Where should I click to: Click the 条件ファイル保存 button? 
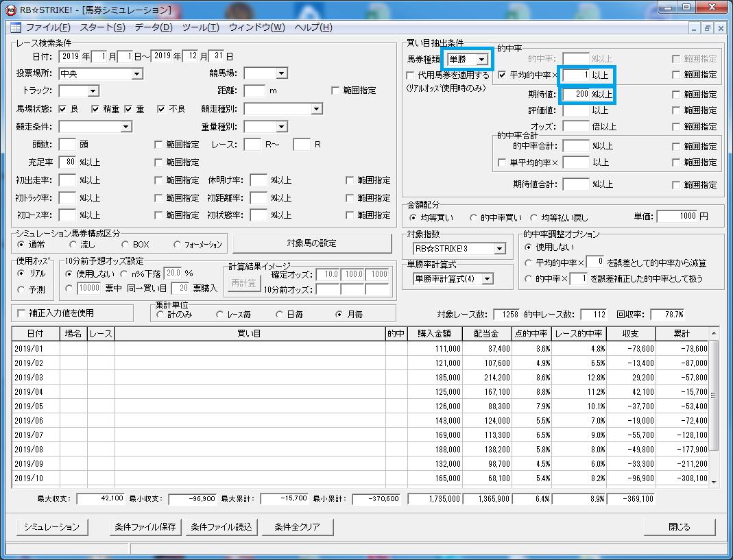(x=145, y=527)
